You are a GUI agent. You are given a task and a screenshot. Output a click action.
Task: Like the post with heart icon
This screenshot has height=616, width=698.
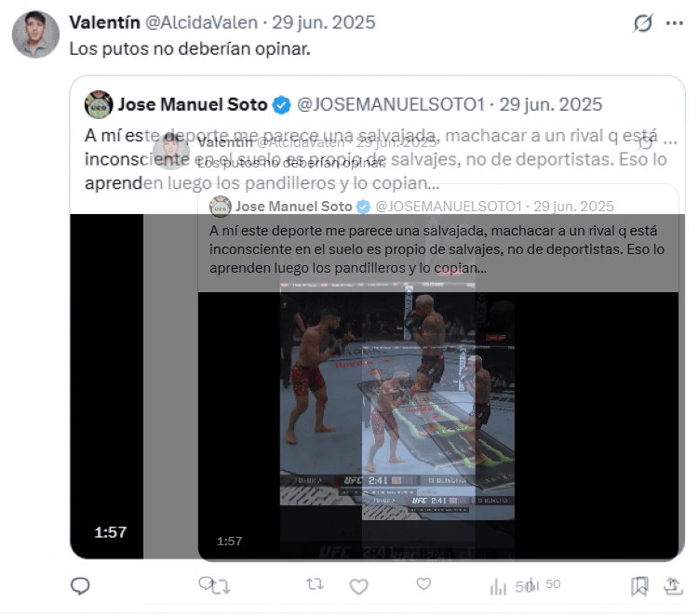click(x=359, y=586)
